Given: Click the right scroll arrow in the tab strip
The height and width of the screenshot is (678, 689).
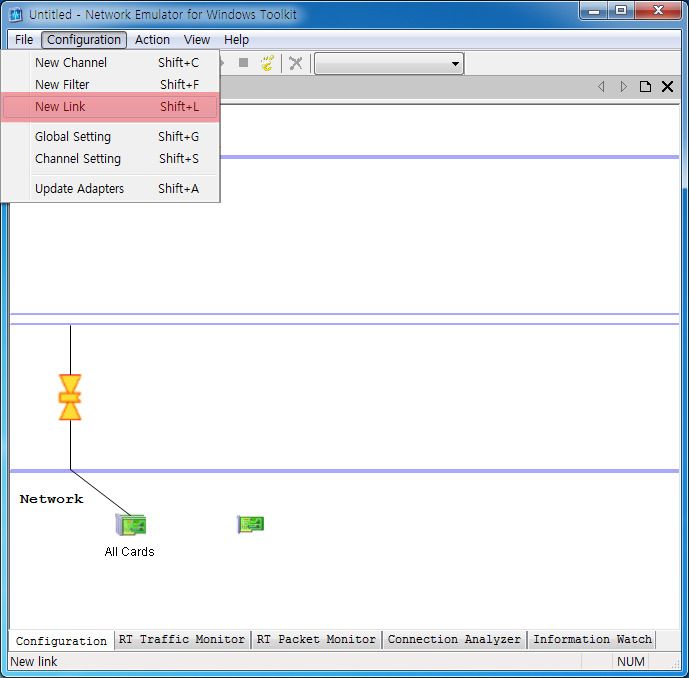Looking at the screenshot, I should coord(623,87).
